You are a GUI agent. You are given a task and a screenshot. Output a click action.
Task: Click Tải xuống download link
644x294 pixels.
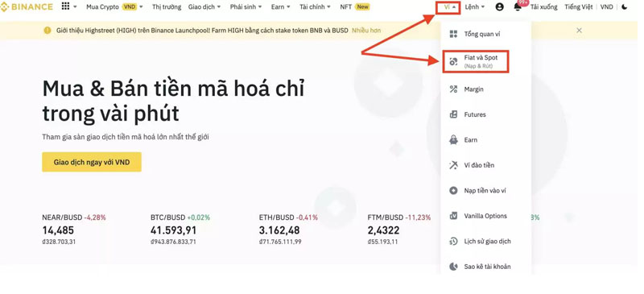[544, 7]
